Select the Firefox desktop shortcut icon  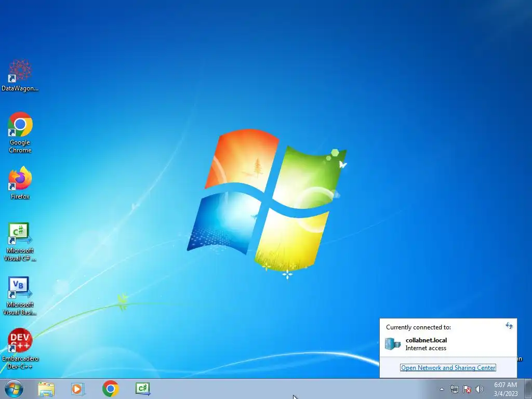(20, 182)
